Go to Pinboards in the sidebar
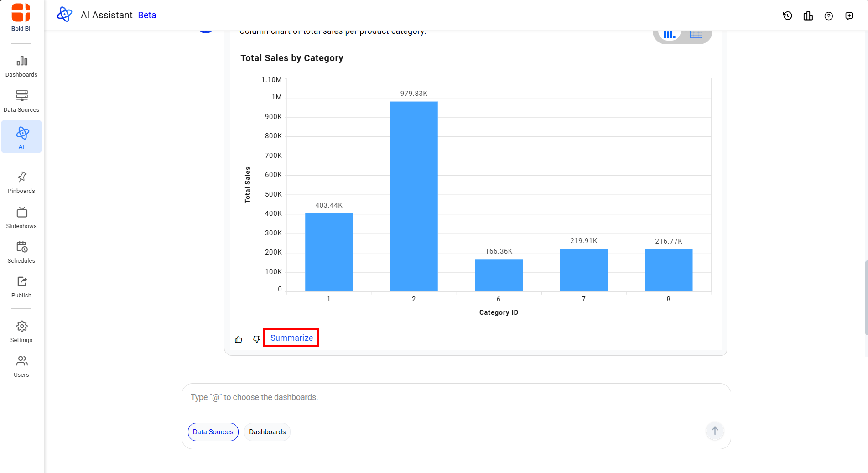The image size is (868, 473). tap(21, 182)
